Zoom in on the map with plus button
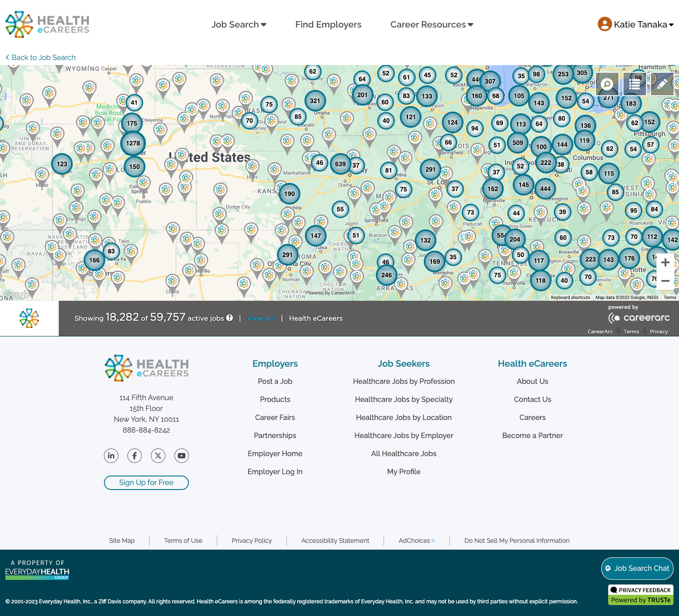This screenshot has height=616, width=679. click(x=665, y=262)
